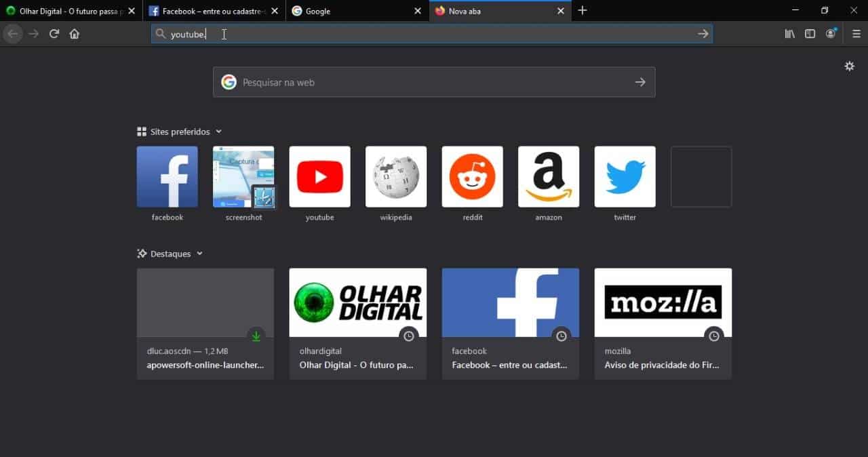Open the home page icon
The image size is (868, 457).
tap(75, 34)
